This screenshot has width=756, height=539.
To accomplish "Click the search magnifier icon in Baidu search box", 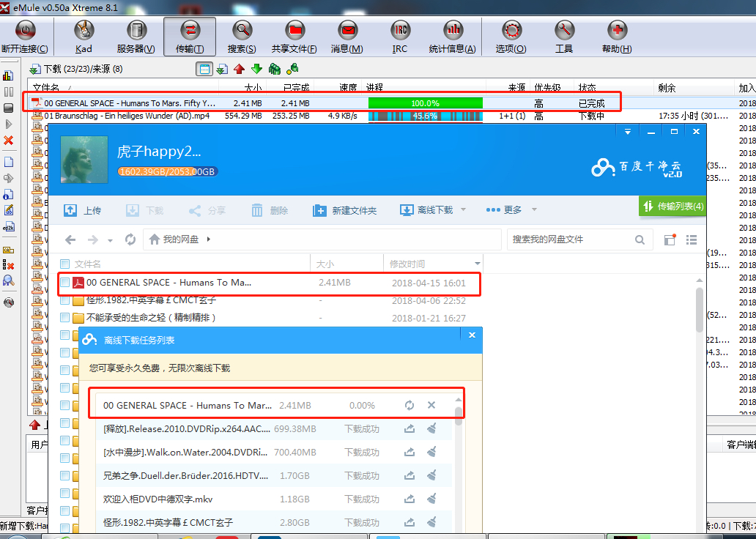I will [640, 239].
